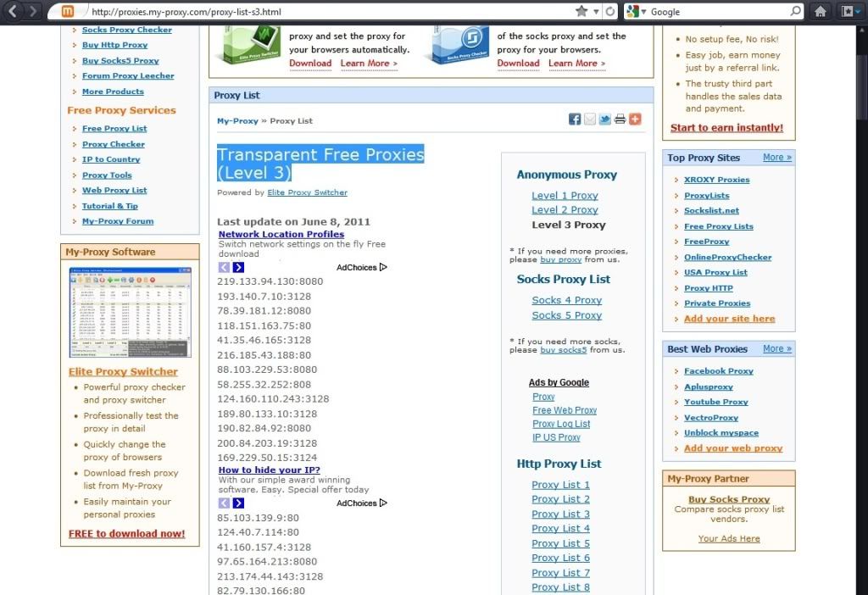The height and width of the screenshot is (595, 868).
Task: Click next ad arrow above 85.103.139.9
Action: tap(238, 503)
